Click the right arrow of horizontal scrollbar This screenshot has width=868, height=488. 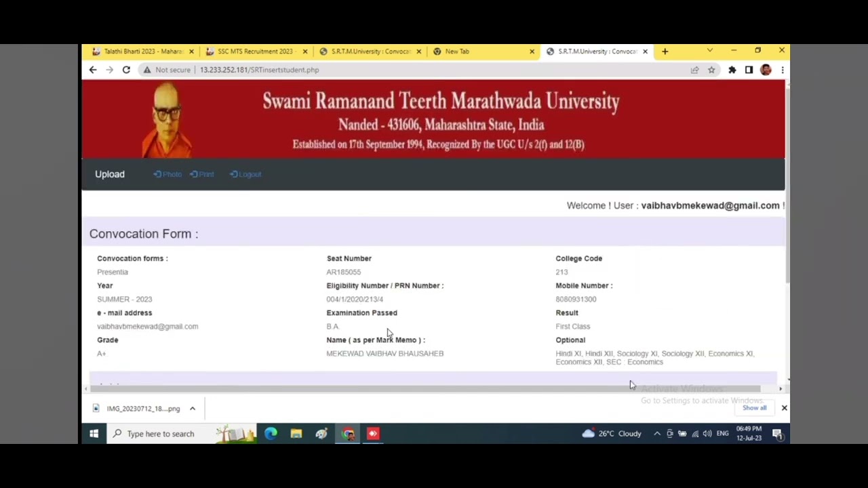[781, 389]
